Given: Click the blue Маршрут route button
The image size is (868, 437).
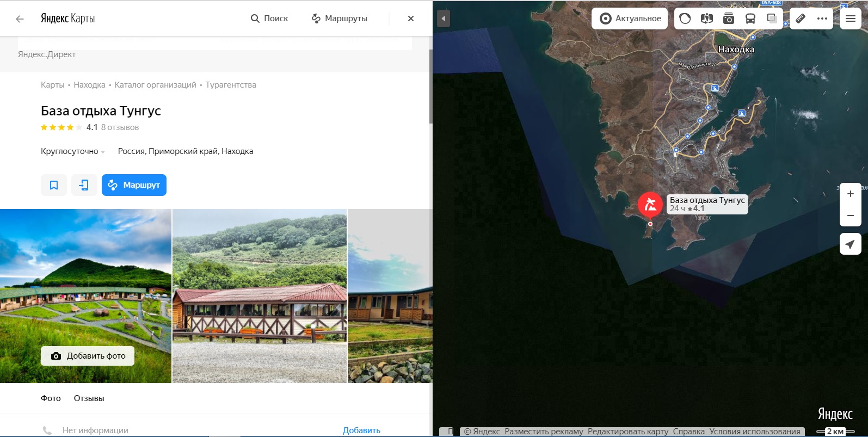Looking at the screenshot, I should coord(134,185).
